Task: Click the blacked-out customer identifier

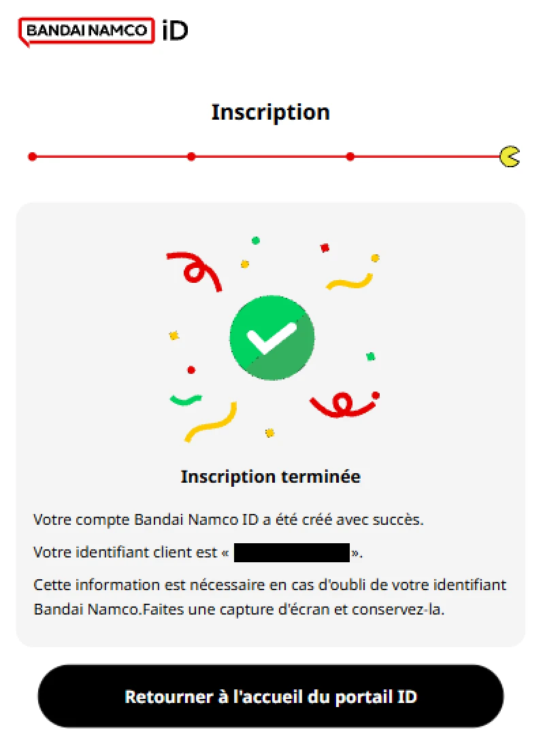Action: point(291,553)
